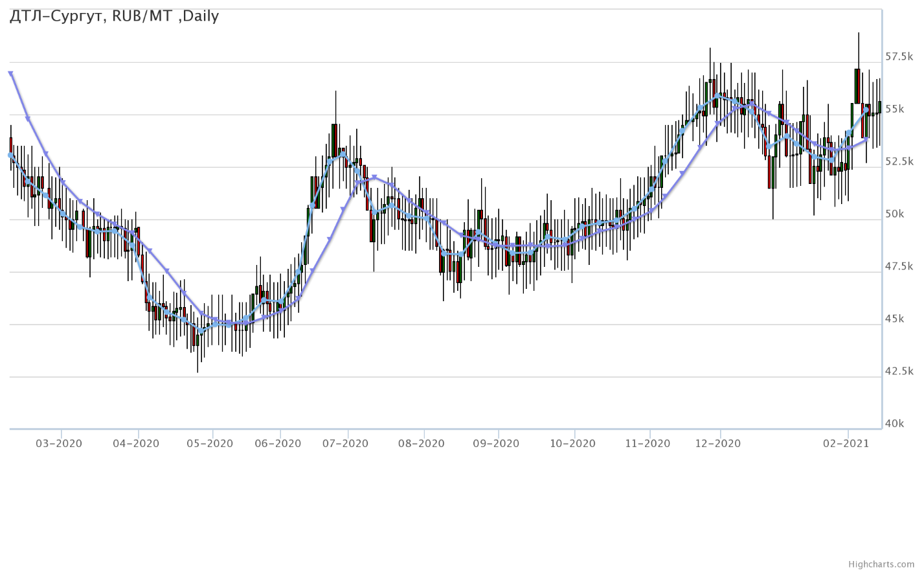Click the 02-2021 date axis label
The height and width of the screenshot is (572, 924).
(846, 444)
